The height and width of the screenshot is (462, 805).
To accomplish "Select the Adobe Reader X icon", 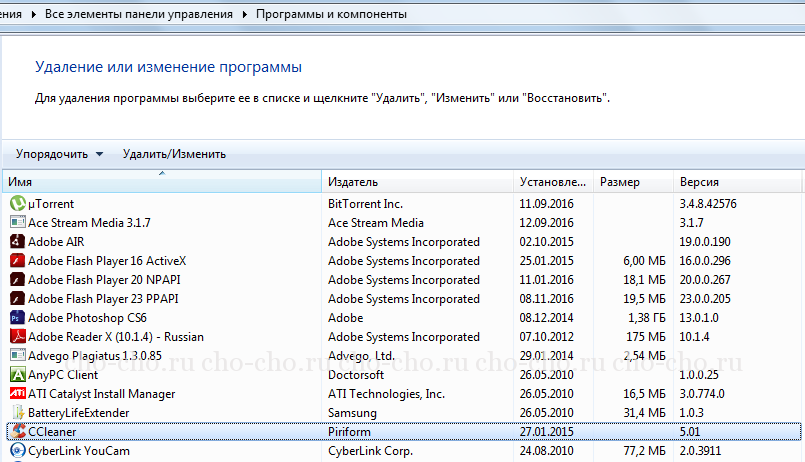I will (17, 336).
